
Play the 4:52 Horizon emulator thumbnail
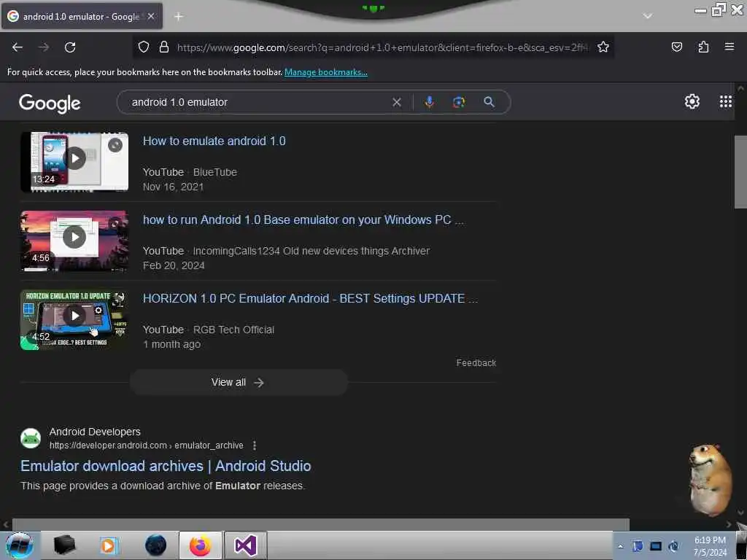point(75,319)
